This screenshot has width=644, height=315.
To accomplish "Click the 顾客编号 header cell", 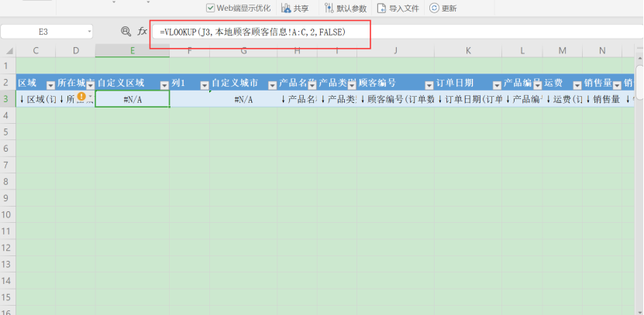I will pyautogui.click(x=395, y=84).
